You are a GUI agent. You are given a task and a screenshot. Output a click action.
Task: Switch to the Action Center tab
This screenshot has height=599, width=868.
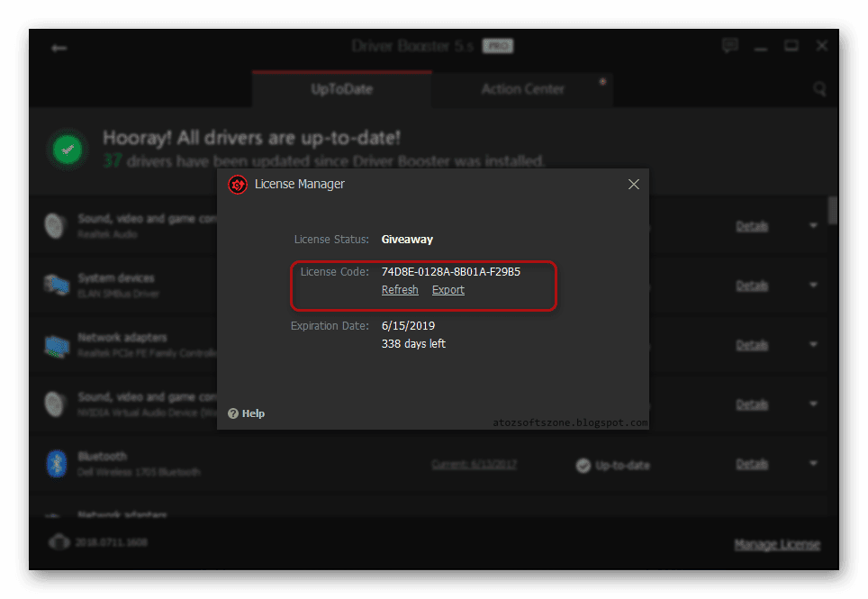click(522, 89)
